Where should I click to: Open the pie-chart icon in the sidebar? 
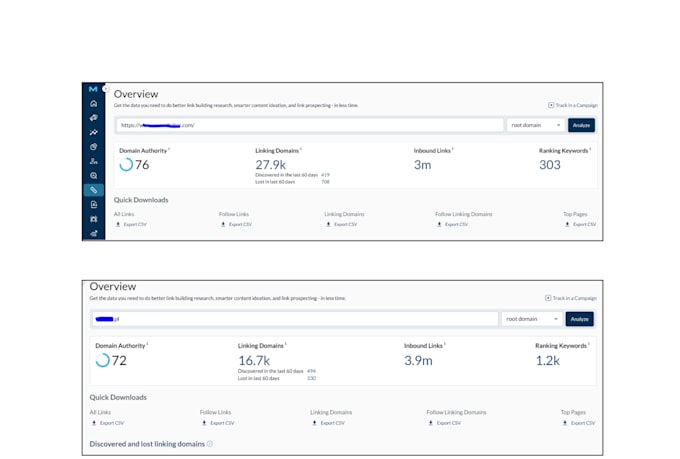click(94, 147)
